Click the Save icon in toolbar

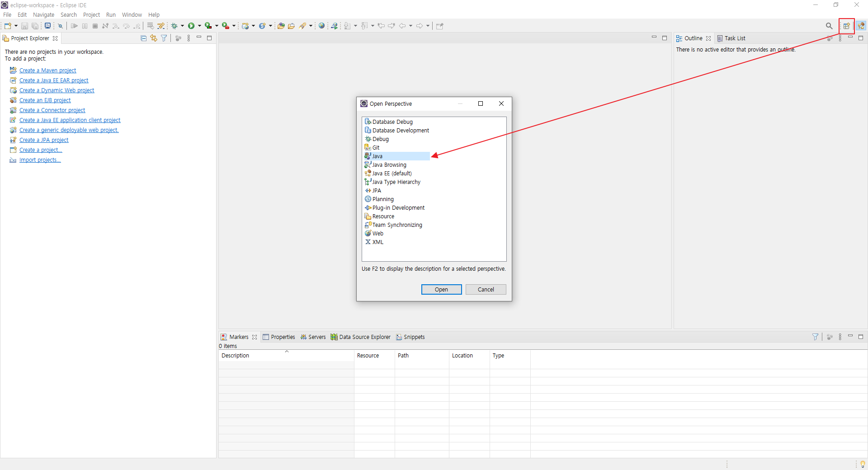pos(24,26)
